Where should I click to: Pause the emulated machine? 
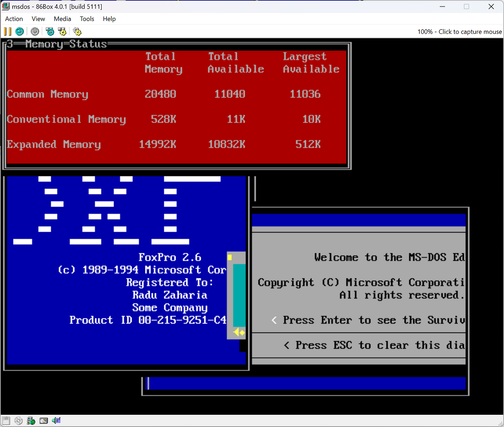click(8, 32)
